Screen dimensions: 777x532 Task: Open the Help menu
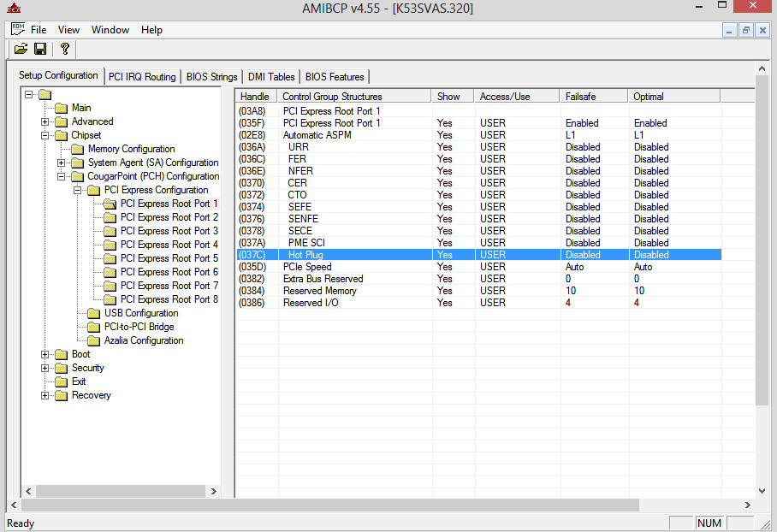(151, 30)
